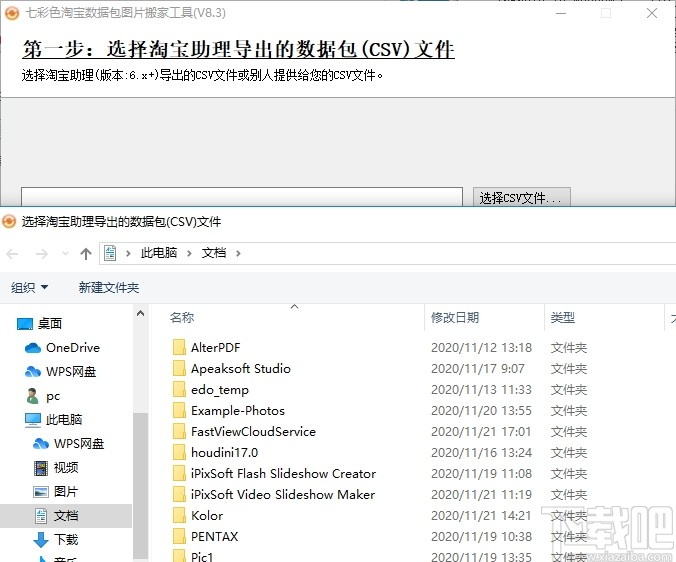The image size is (676, 562).
Task: Select the AlterPDF folder icon
Action: [179, 347]
